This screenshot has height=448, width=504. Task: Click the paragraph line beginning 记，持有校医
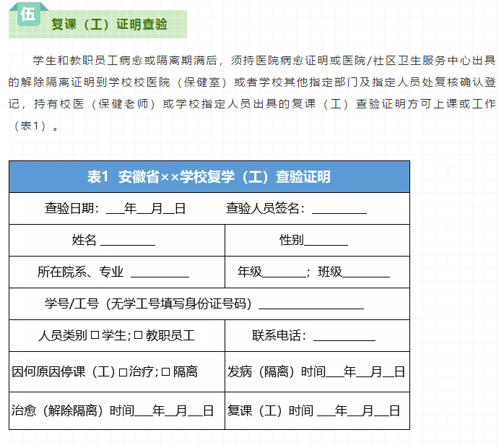252,104
